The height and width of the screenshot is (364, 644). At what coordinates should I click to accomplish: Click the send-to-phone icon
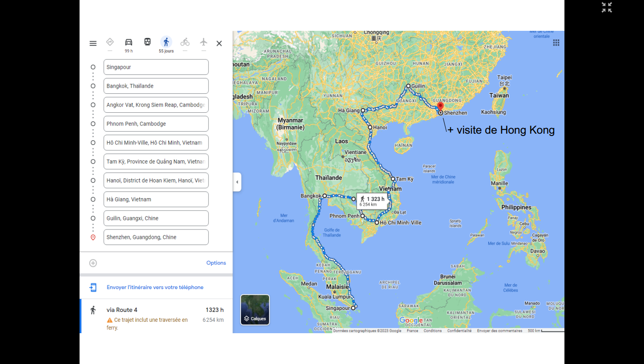click(x=93, y=287)
